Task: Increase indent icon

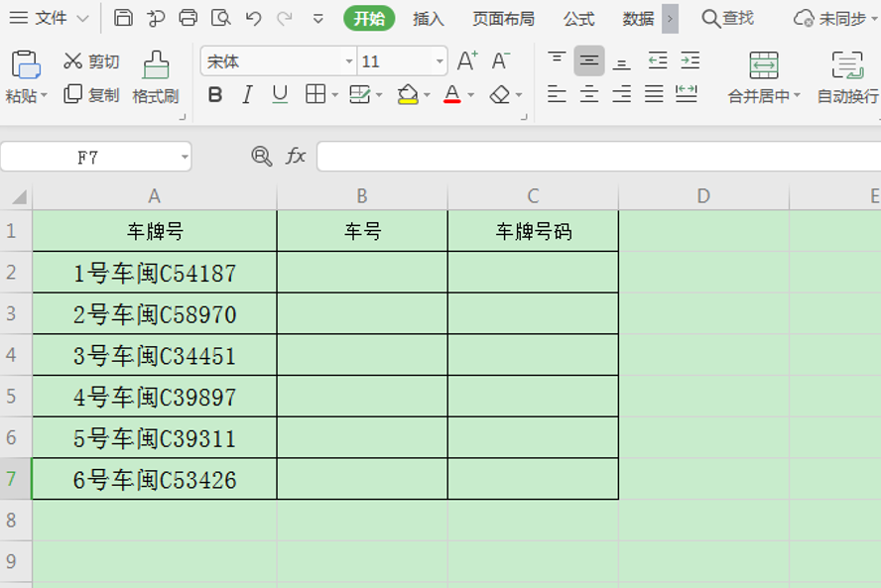Action: [690, 60]
